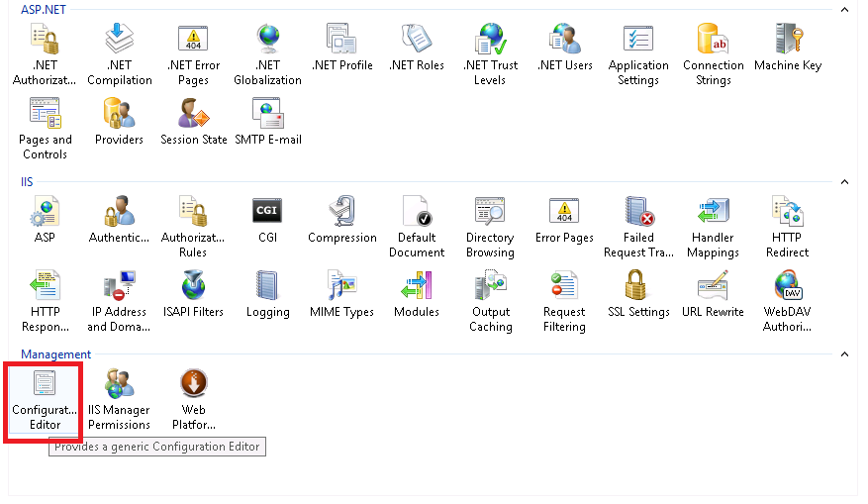This screenshot has height=504, width=868.
Task: Open Connection Strings feature
Action: 713,54
